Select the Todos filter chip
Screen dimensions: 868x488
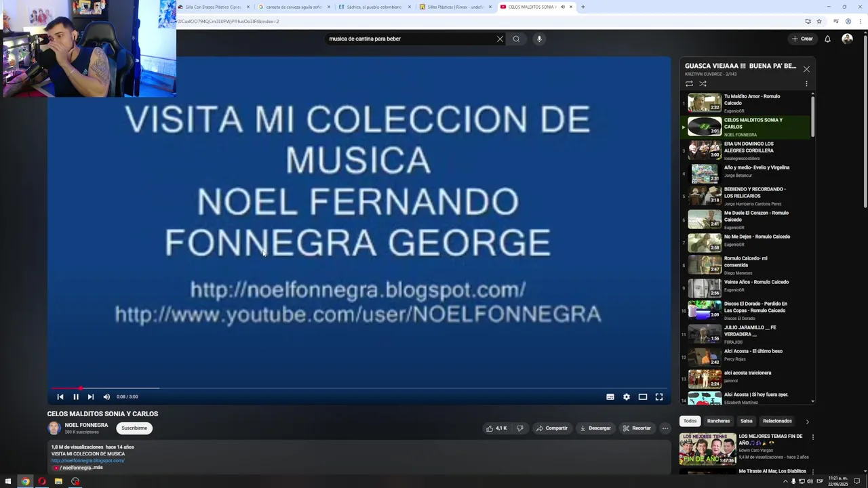(690, 421)
